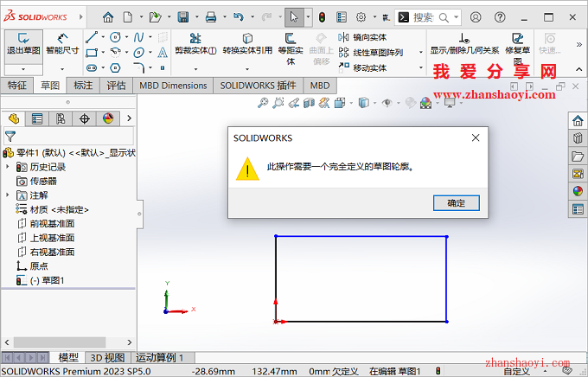The width and height of the screenshot is (588, 377).
Task: Expand the 注解 tree node
Action: click(8, 195)
